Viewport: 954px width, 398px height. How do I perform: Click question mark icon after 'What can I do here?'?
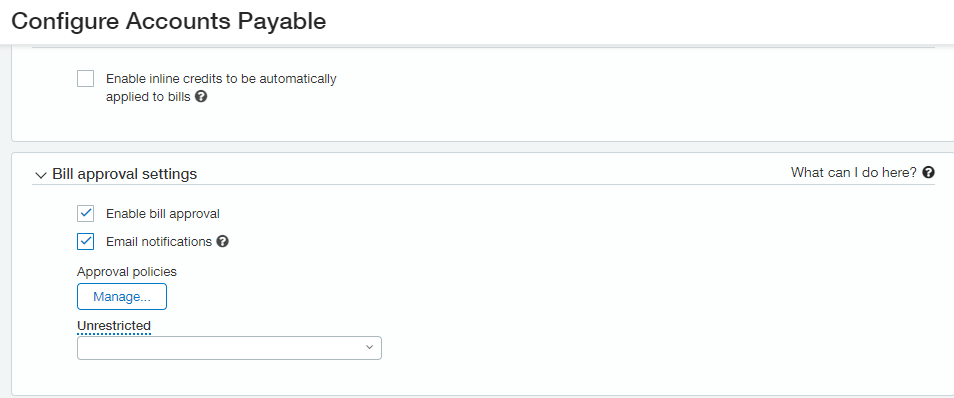click(928, 172)
